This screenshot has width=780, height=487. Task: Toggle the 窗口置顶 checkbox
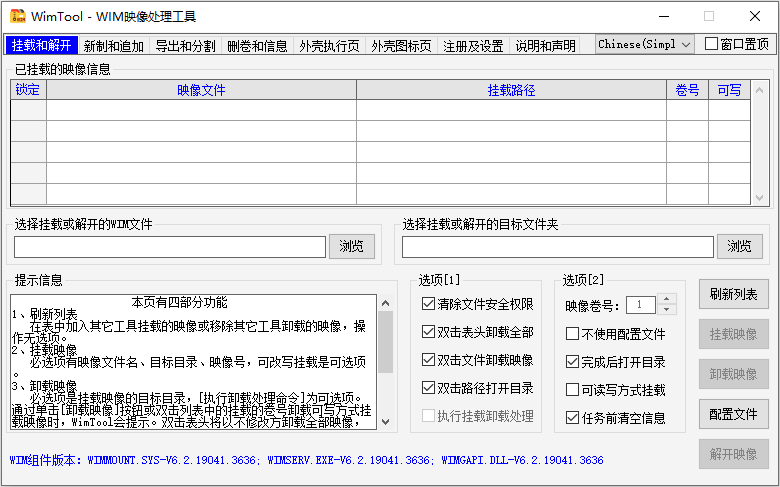pyautogui.click(x=711, y=44)
